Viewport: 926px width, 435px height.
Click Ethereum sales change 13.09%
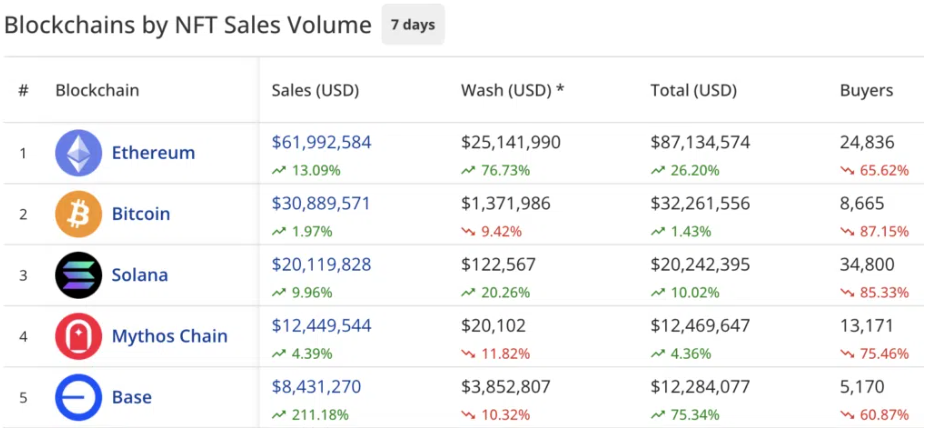coord(306,171)
